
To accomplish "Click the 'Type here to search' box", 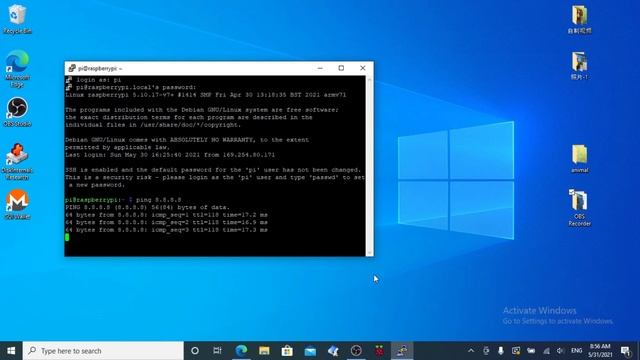I will [x=103, y=351].
